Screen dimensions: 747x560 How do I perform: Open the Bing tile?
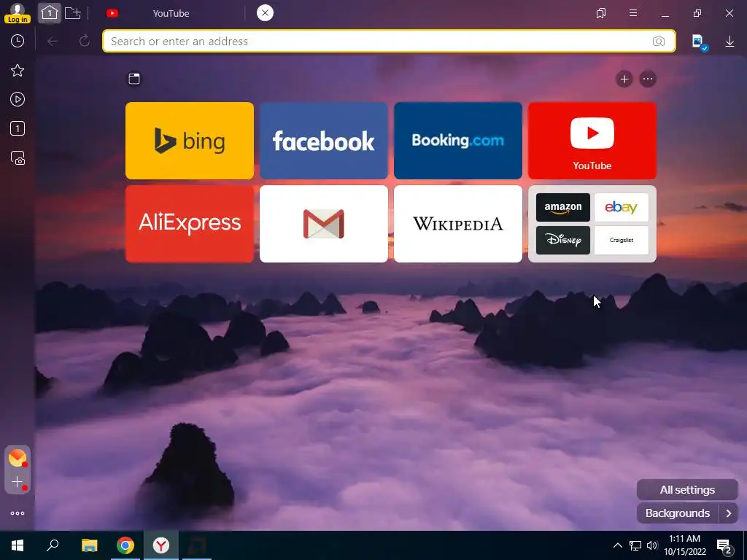point(190,141)
